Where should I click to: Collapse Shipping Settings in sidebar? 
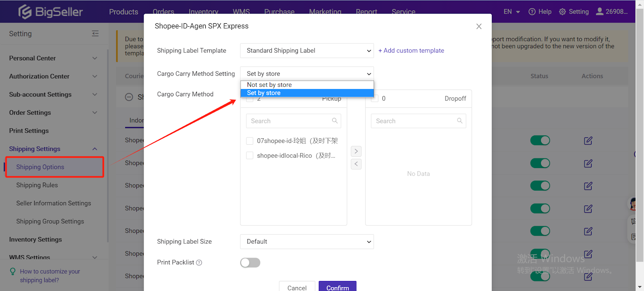pyautogui.click(x=53, y=149)
